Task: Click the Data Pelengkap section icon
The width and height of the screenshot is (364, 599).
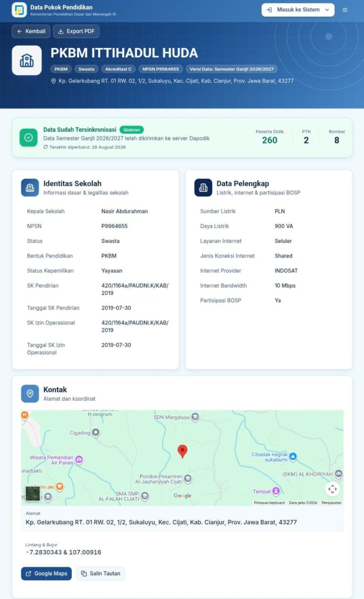Action: 203,188
